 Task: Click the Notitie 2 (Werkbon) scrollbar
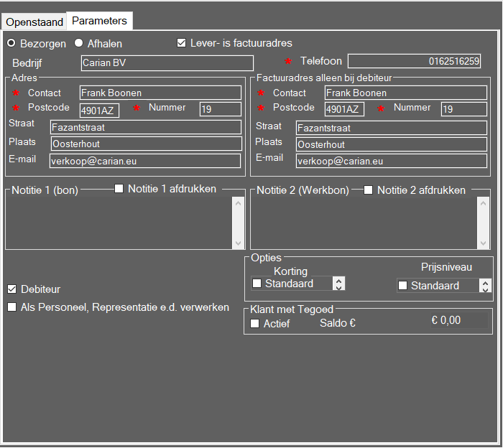pos(484,223)
